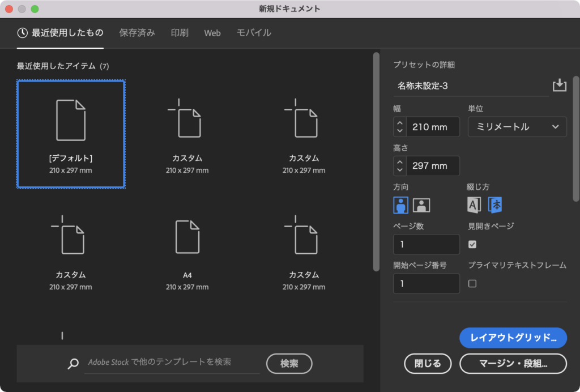The image size is (580, 392).
Task: Click the マージン・段組 button
Action: point(513,364)
